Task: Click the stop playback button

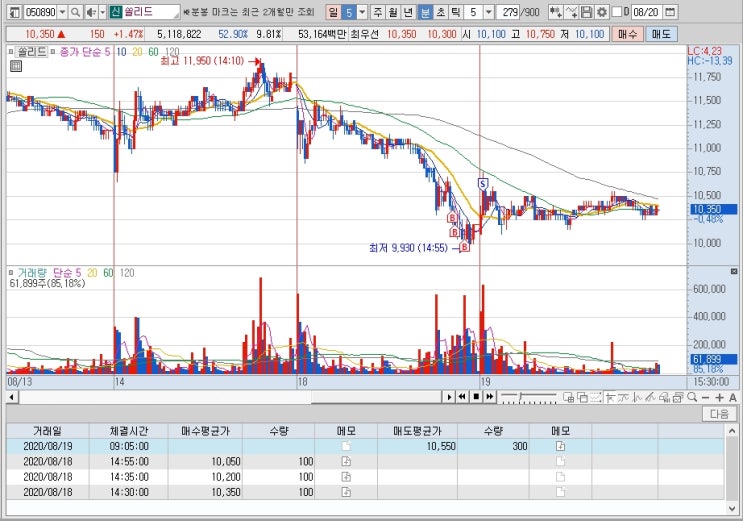Action: pos(476,397)
